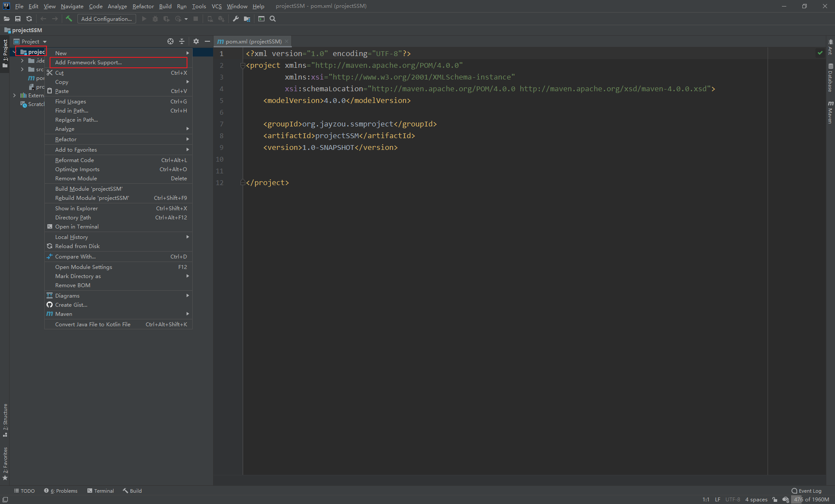Screen dimensions: 835x504
Task: Open the Favorites tool window sidebar
Action: pos(5,464)
